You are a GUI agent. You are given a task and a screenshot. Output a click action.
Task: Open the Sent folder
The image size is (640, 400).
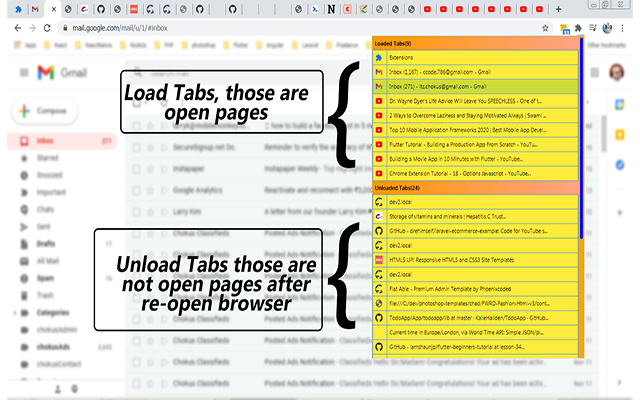(43, 227)
